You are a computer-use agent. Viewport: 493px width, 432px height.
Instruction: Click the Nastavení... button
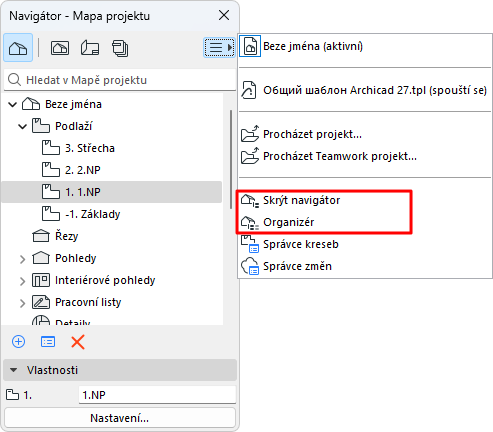pyautogui.click(x=120, y=418)
